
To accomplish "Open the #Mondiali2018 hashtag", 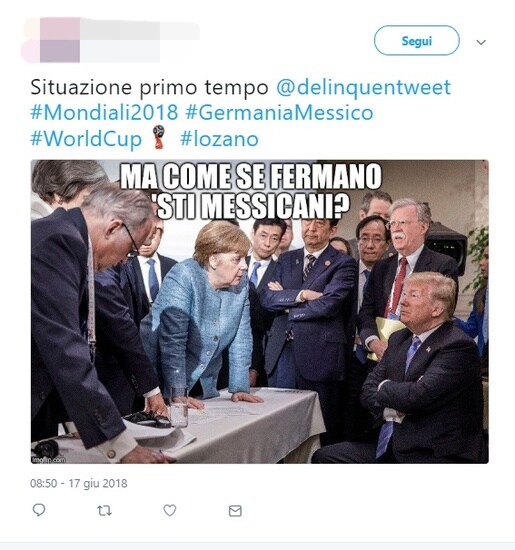I will pyautogui.click(x=104, y=113).
